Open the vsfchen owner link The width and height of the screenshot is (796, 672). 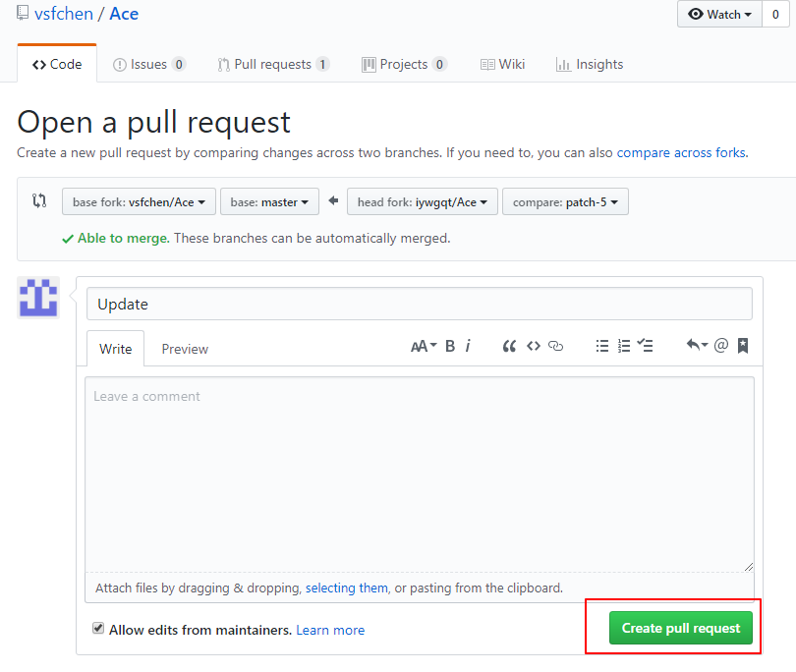click(x=64, y=14)
